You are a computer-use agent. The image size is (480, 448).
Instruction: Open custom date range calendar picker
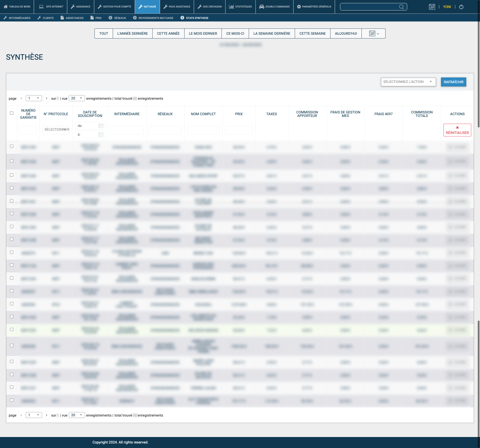[373, 33]
